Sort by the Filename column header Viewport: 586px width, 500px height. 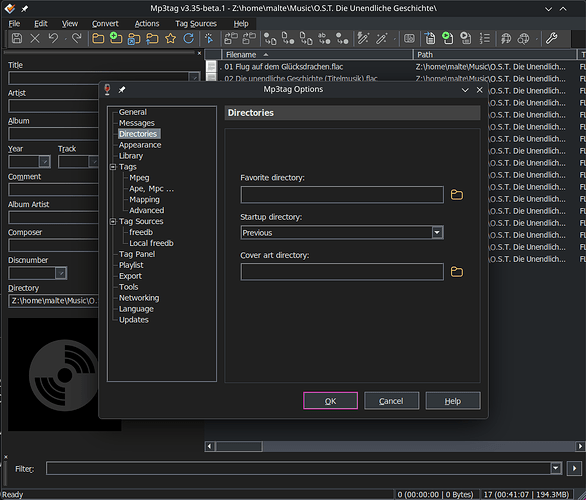[317, 55]
